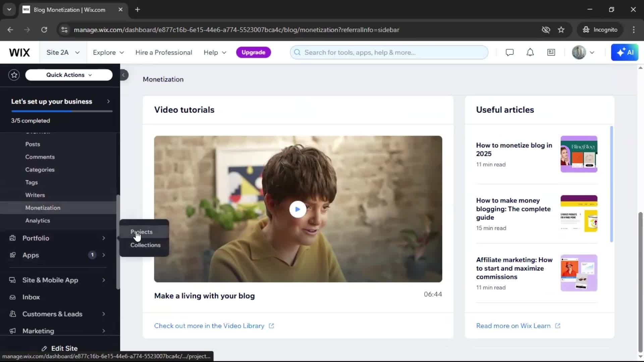Open Chrome menu three dots
This screenshot has height=362, width=644.
(634, 30)
